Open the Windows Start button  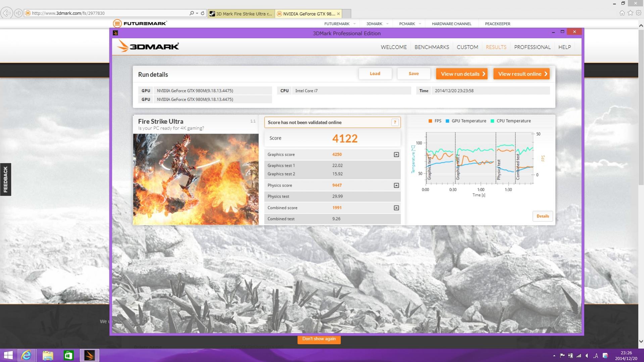click(x=8, y=355)
